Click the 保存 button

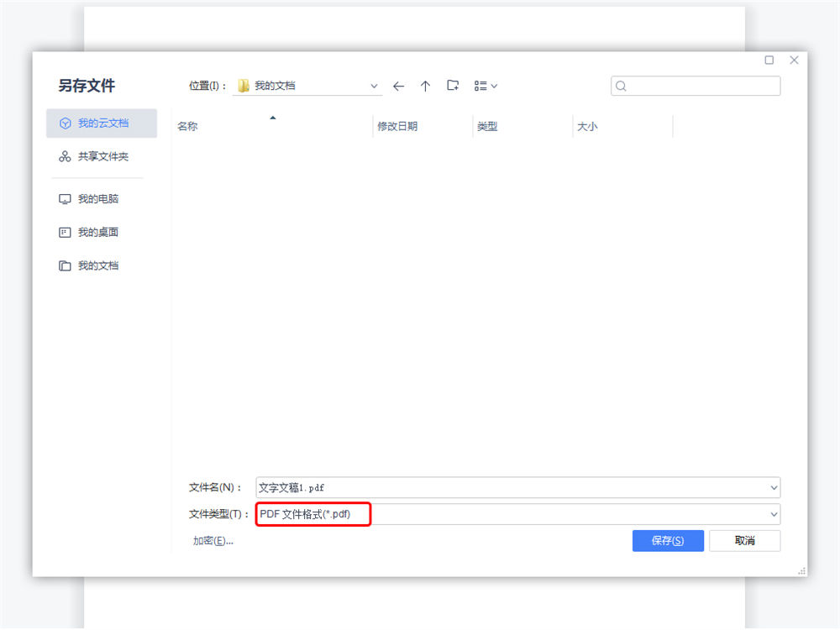tap(667, 541)
